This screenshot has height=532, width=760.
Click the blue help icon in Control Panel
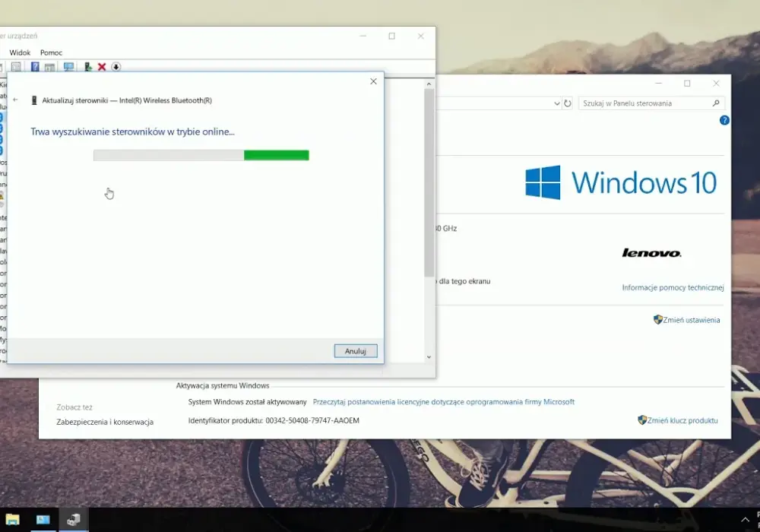click(x=724, y=120)
